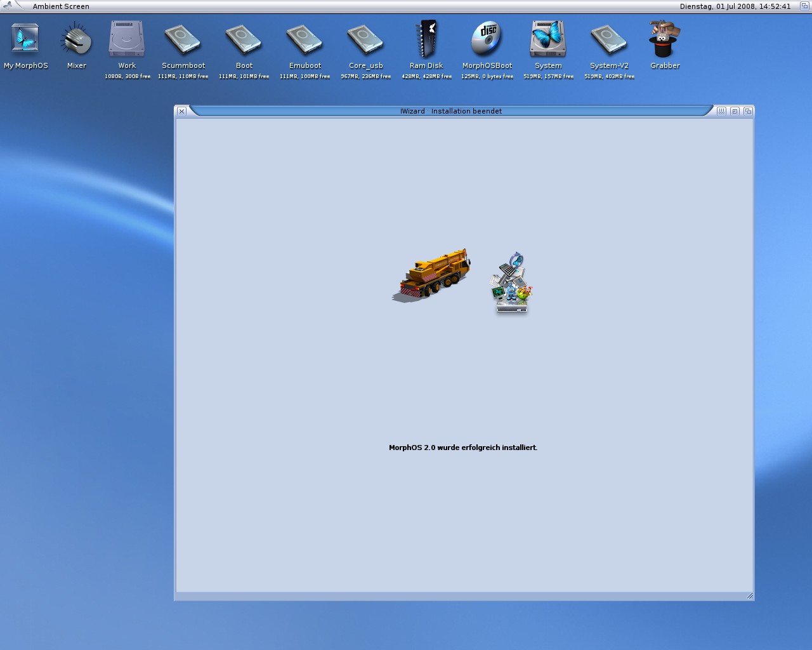The image size is (812, 650).
Task: Click the Scummboot volume icon
Action: tap(183, 39)
